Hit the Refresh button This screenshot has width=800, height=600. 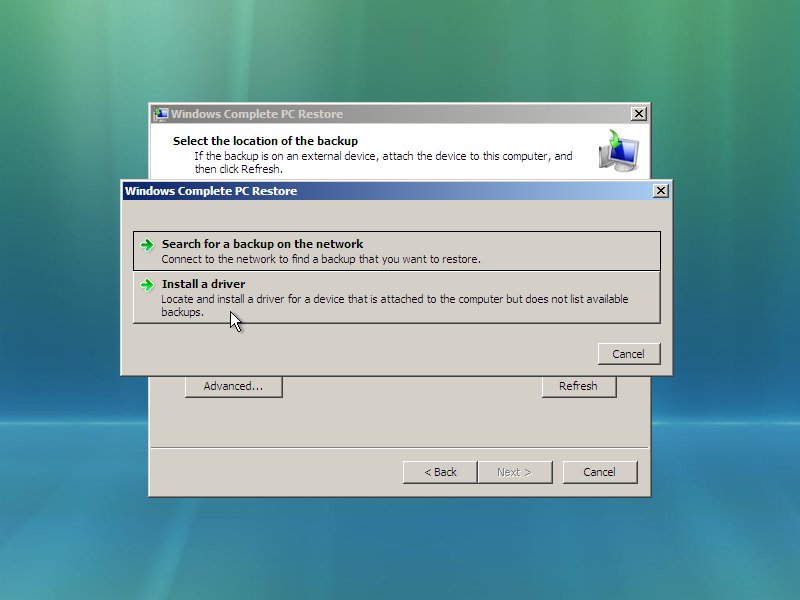[578, 386]
